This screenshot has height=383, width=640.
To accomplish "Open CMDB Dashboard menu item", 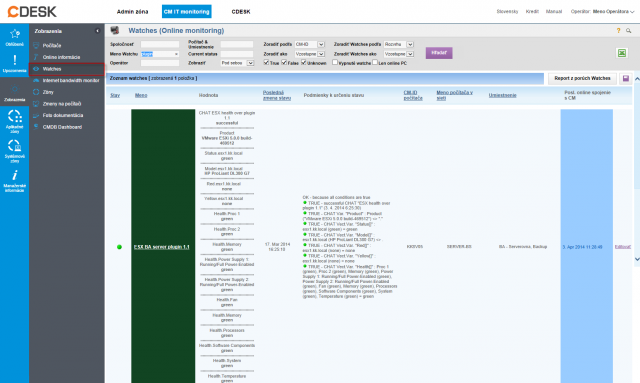I will 62,127.
